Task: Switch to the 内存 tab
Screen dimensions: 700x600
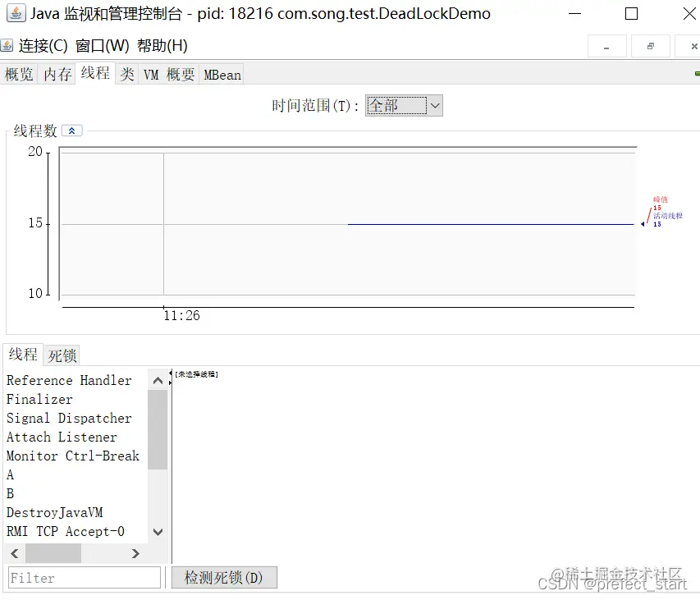Action: 57,74
